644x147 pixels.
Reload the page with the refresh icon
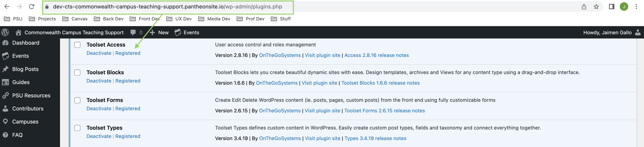click(x=32, y=7)
